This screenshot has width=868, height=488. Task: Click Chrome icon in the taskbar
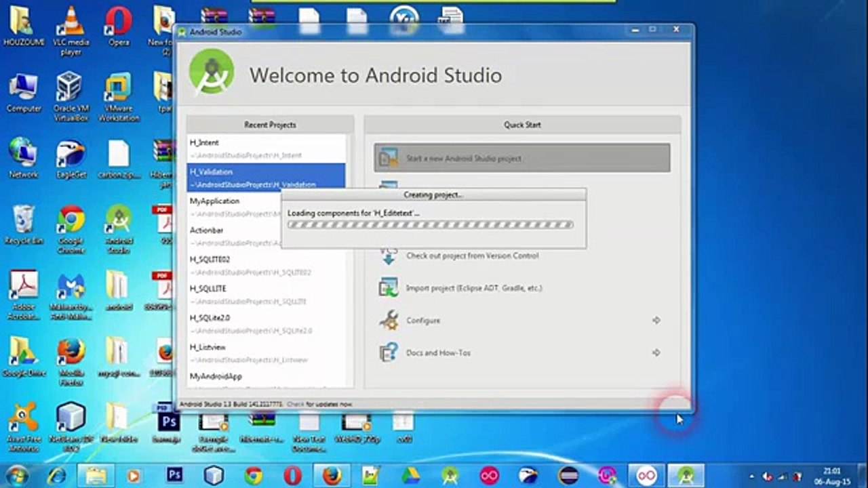coord(254,476)
